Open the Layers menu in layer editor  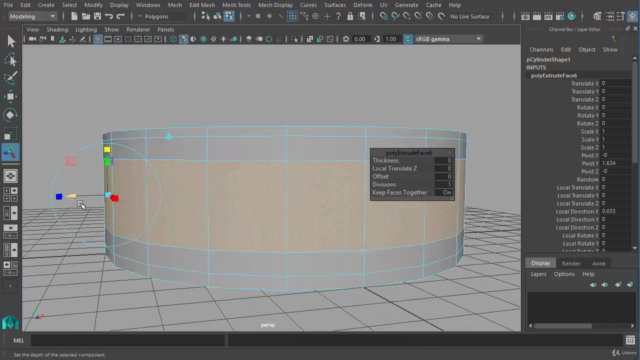[x=538, y=274]
